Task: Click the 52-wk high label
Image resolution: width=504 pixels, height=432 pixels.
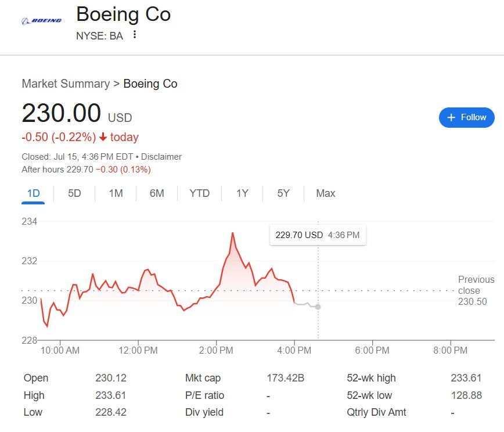Action: click(x=371, y=378)
